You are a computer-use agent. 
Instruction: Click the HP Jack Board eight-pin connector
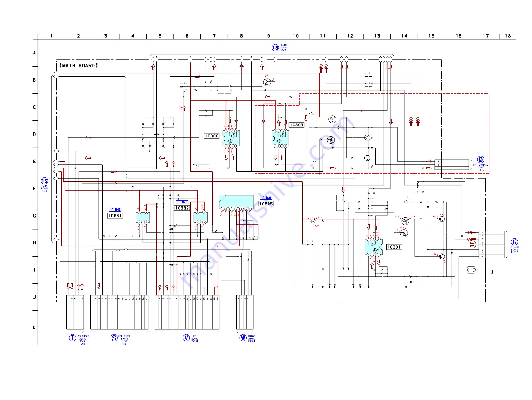[491, 244]
